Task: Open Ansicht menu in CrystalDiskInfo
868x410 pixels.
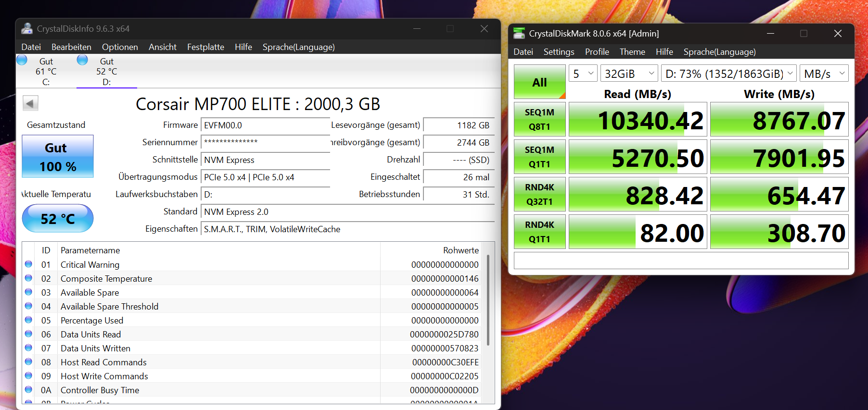Action: [x=163, y=47]
